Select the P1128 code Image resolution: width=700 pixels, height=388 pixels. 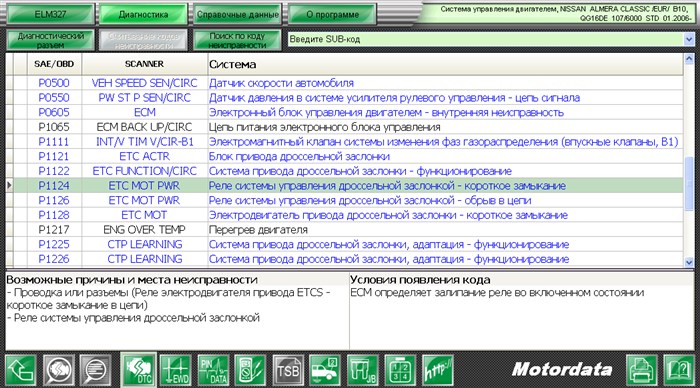click(x=54, y=215)
